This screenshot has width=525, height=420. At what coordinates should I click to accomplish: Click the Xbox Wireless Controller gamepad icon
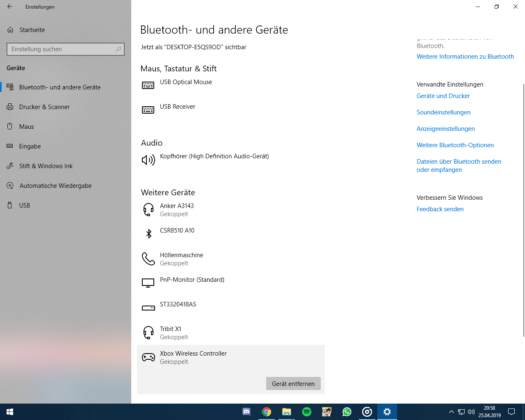tap(148, 357)
